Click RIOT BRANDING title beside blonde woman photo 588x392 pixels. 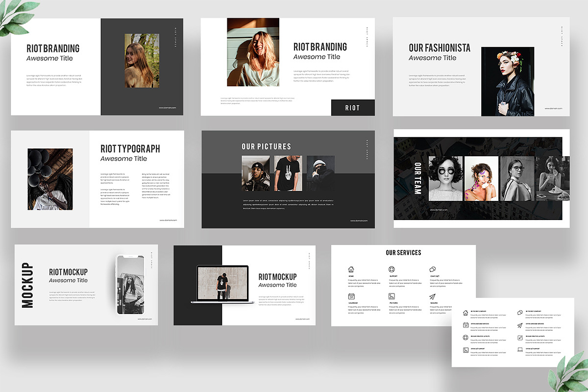(320, 47)
